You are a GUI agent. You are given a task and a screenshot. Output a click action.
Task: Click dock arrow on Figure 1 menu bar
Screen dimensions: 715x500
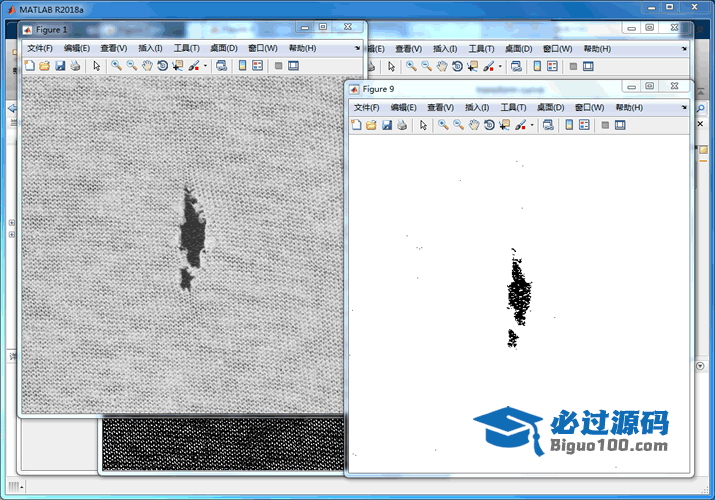click(x=358, y=48)
